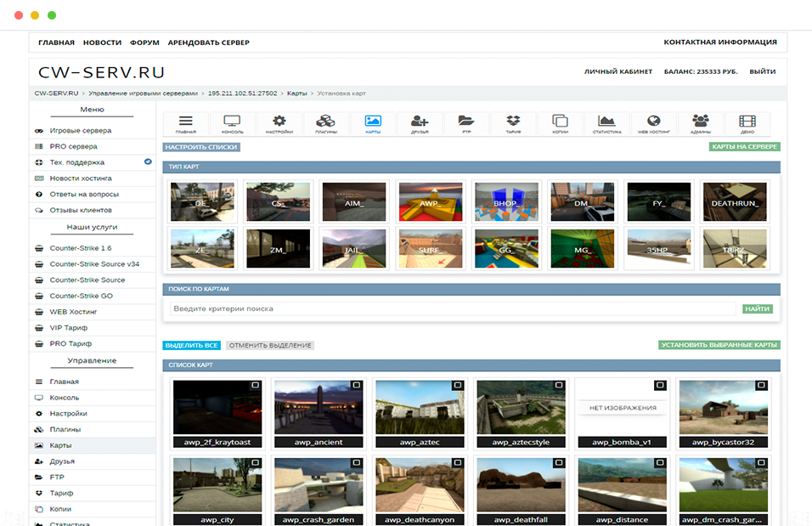Click the Плагины cubes icon in toolbar
This screenshot has height=526, width=812.
325,122
